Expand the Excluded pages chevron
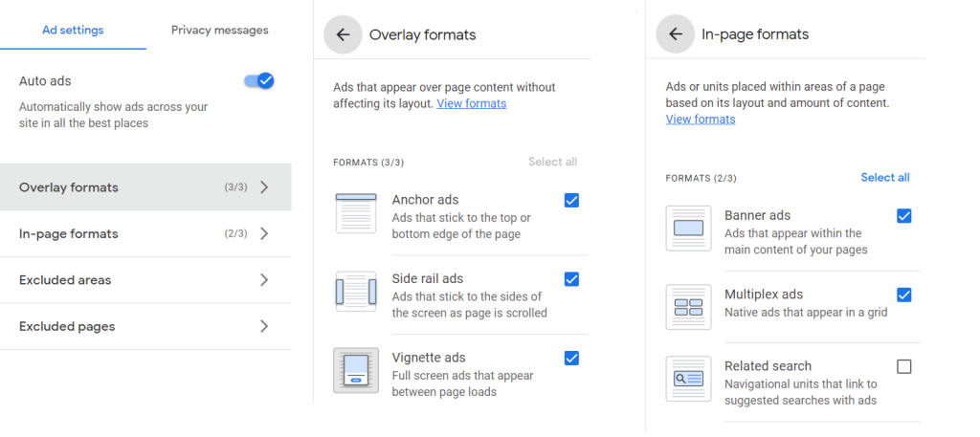Screen dimensions: 980x437 click(x=264, y=326)
